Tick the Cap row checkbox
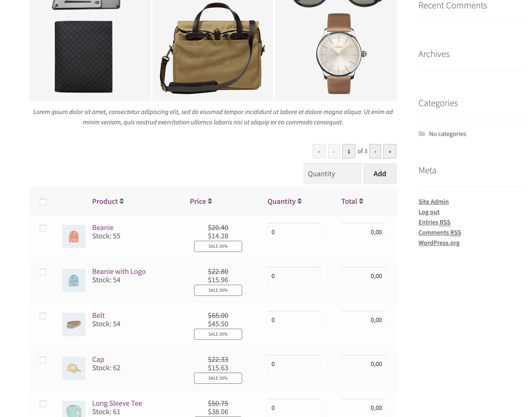The image size is (532, 417). coord(43,360)
